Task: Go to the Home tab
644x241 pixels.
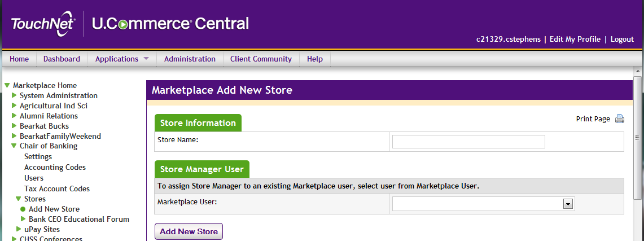Action: point(19,59)
